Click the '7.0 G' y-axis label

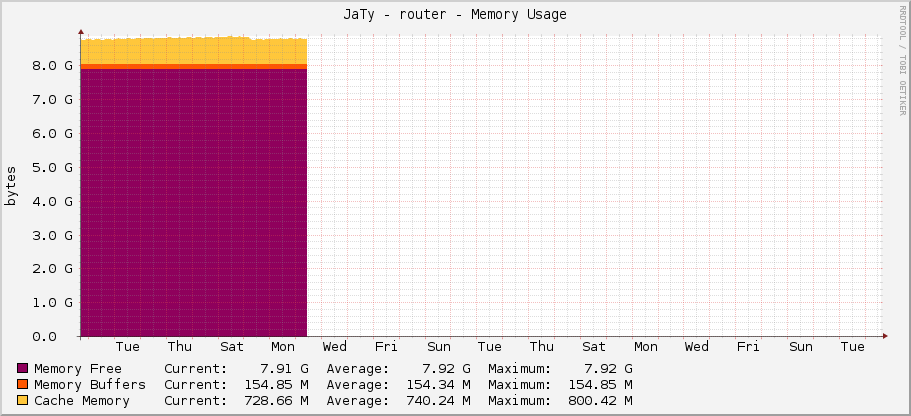click(x=52, y=99)
